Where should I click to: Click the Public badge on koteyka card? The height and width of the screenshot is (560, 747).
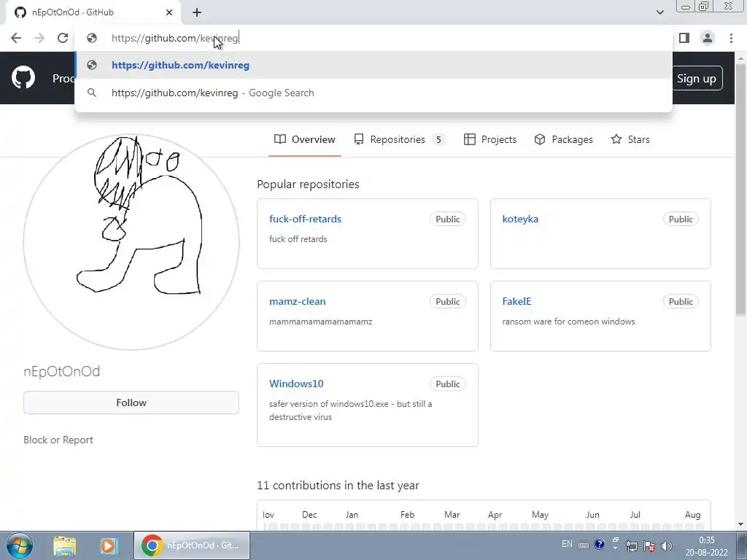[x=681, y=219]
